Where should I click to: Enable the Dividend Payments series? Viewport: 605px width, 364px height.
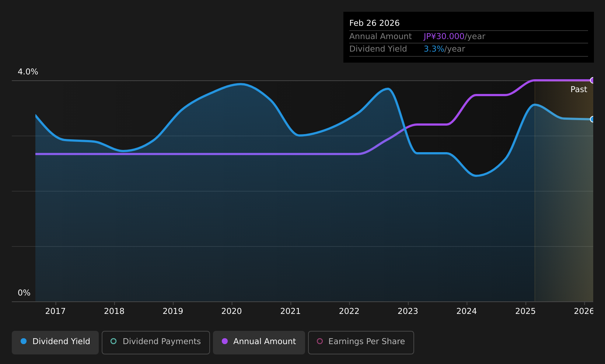156,342
